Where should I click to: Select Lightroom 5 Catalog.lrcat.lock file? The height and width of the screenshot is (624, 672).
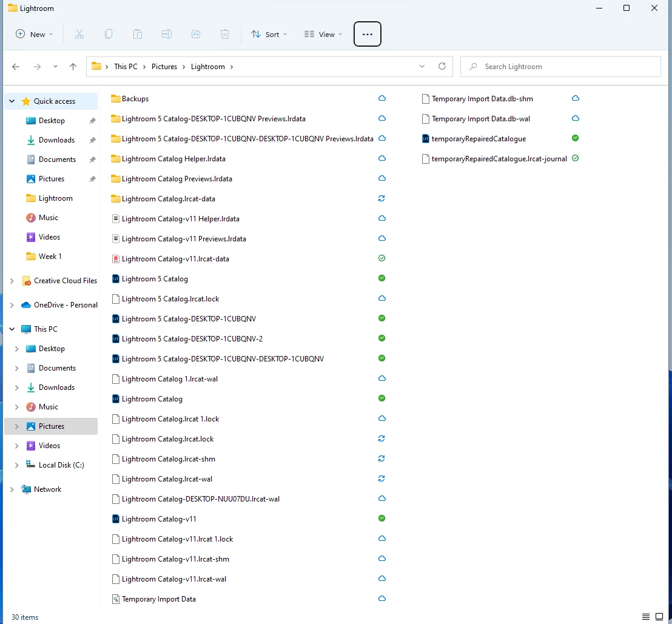coord(170,299)
